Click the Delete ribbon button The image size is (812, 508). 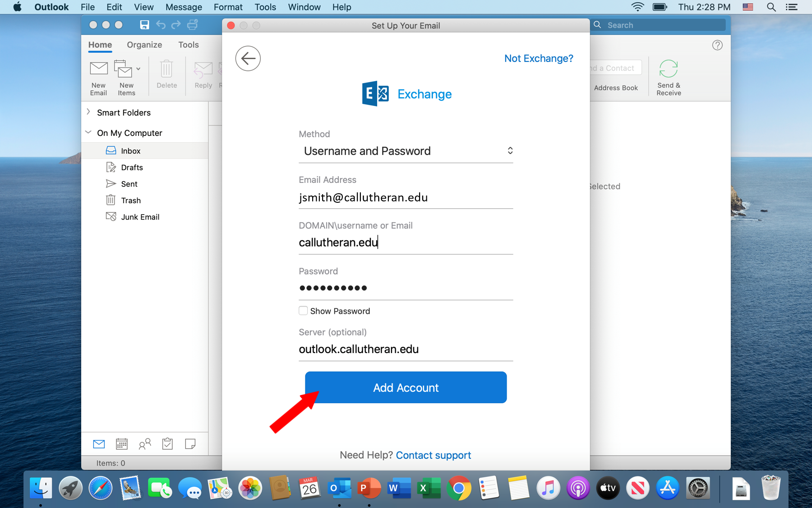[166, 75]
